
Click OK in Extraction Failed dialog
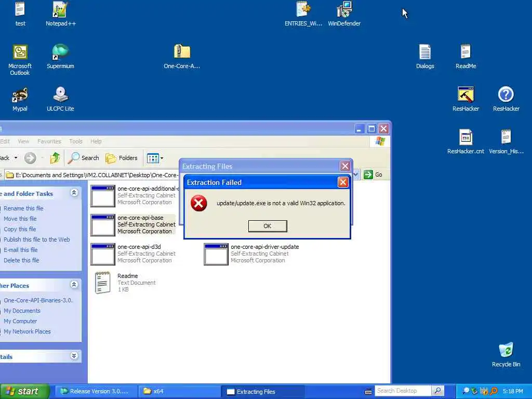[268, 226]
